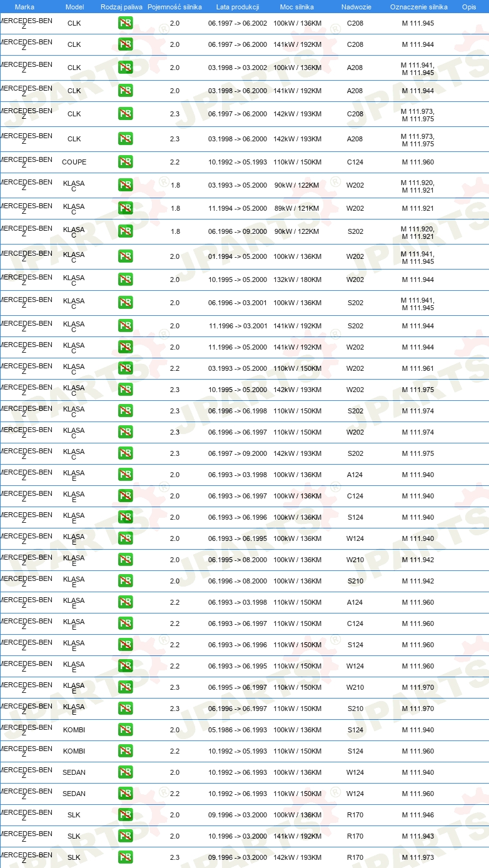
Task: Click the fuel icon in the M 111.943 SLK row
Action: click(125, 836)
